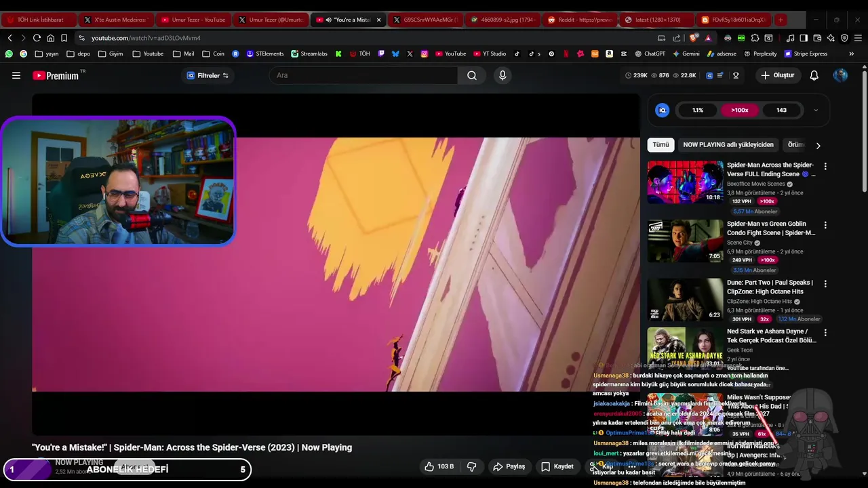Open Twitch bookmark icon
The image size is (868, 488).
point(382,54)
